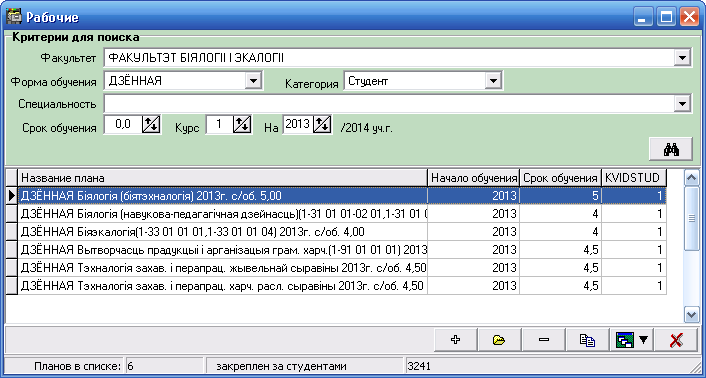The height and width of the screenshot is (378, 706).
Task: Expand the Форма обучения dropdown
Action: click(x=253, y=81)
